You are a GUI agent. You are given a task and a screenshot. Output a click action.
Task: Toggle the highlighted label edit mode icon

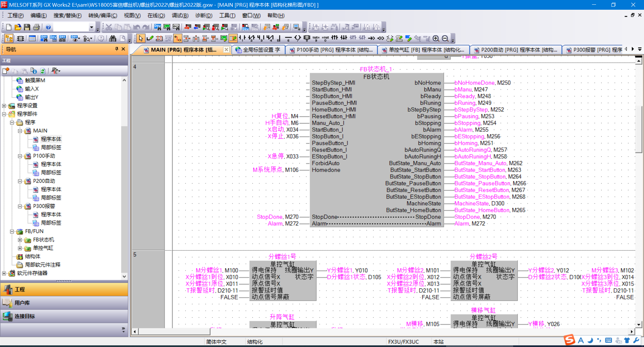pyautogui.click(x=233, y=39)
